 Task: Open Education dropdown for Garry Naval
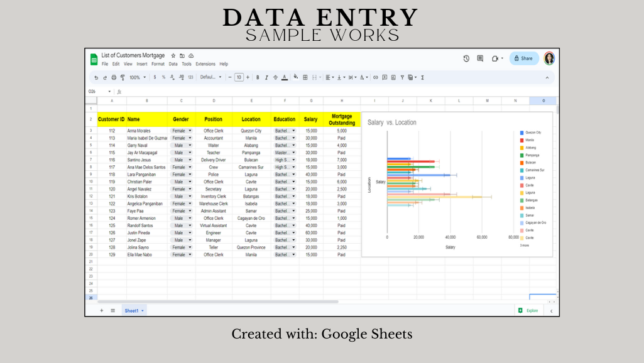click(x=285, y=145)
